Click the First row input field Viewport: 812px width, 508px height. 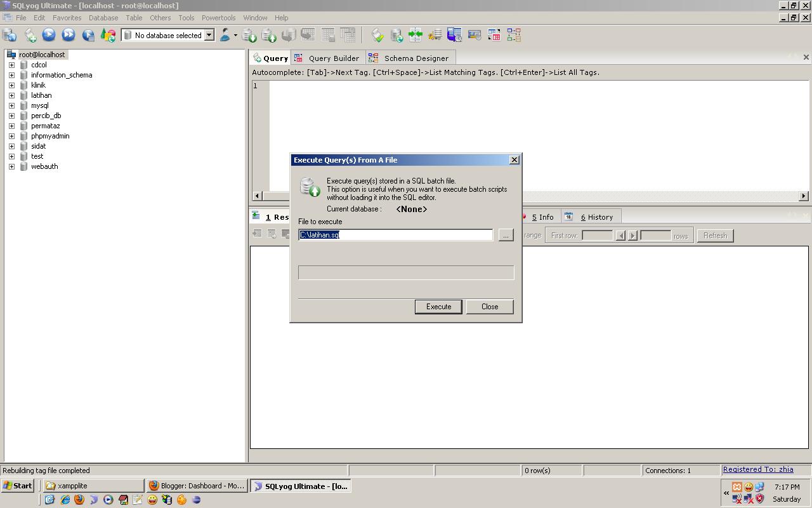(598, 236)
